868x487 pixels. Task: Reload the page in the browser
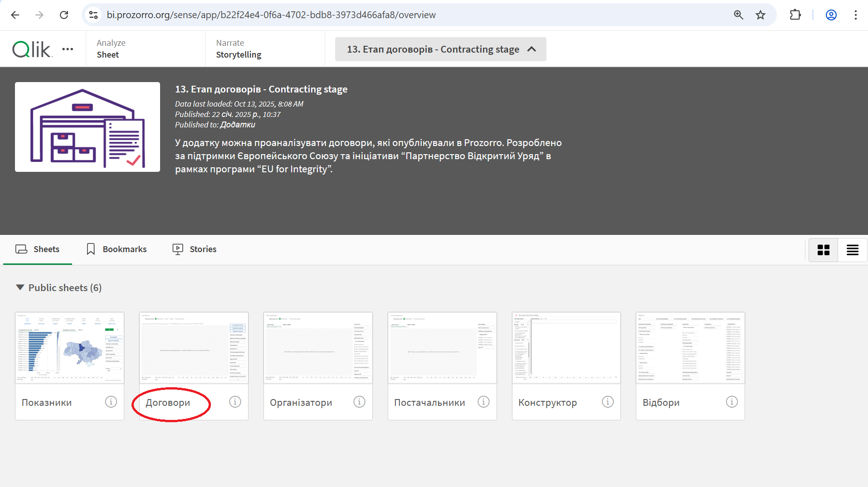64,15
